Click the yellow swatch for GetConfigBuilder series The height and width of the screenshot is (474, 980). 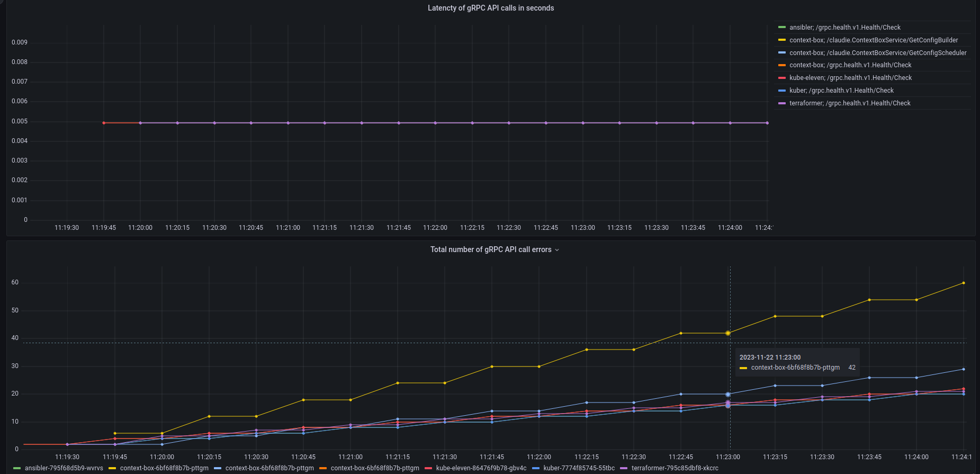tap(782, 40)
